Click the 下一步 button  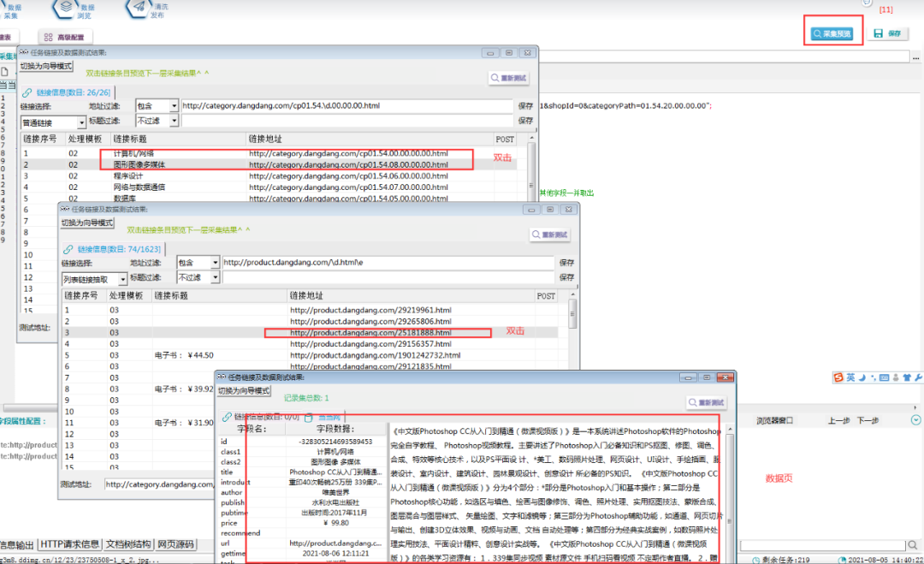coord(868,421)
